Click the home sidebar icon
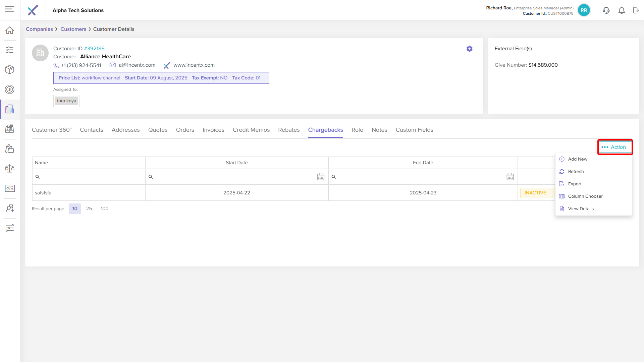Viewport: 644px width, 362px height. point(10,30)
